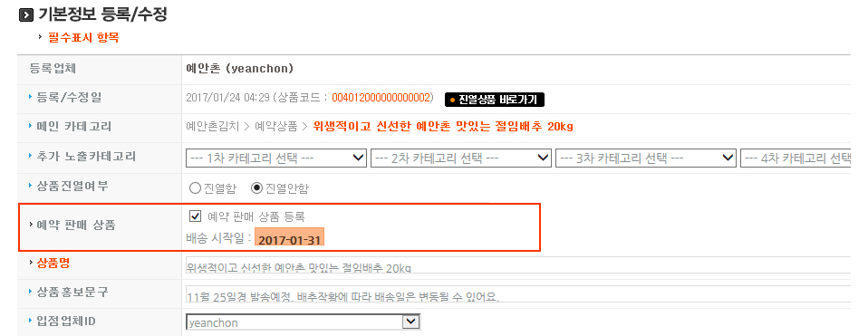868x336 pixels.
Task: Open the 2차 카테고리 선택 dropdown
Action: point(461,158)
